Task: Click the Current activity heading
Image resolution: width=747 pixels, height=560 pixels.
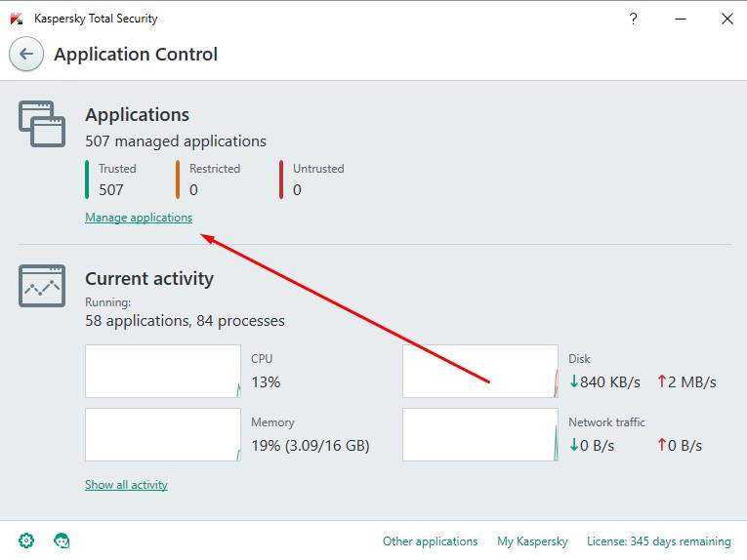Action: (149, 279)
